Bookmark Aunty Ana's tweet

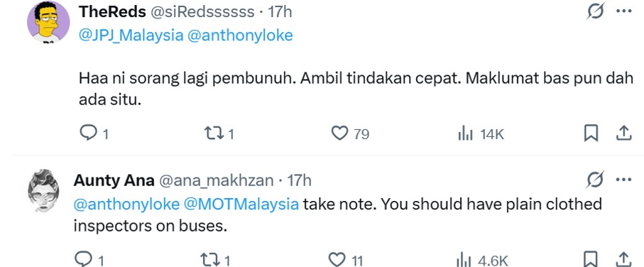(x=591, y=260)
